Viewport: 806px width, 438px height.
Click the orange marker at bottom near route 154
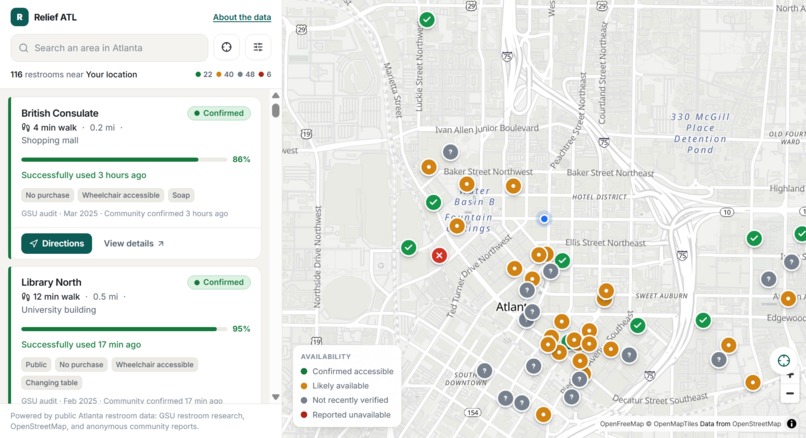coord(543,415)
